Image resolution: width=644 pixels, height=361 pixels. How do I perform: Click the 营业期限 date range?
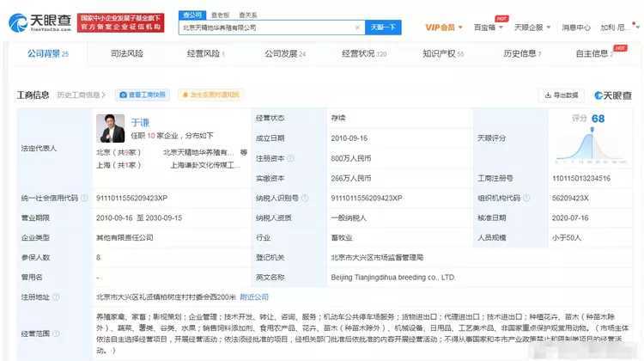[139, 218]
